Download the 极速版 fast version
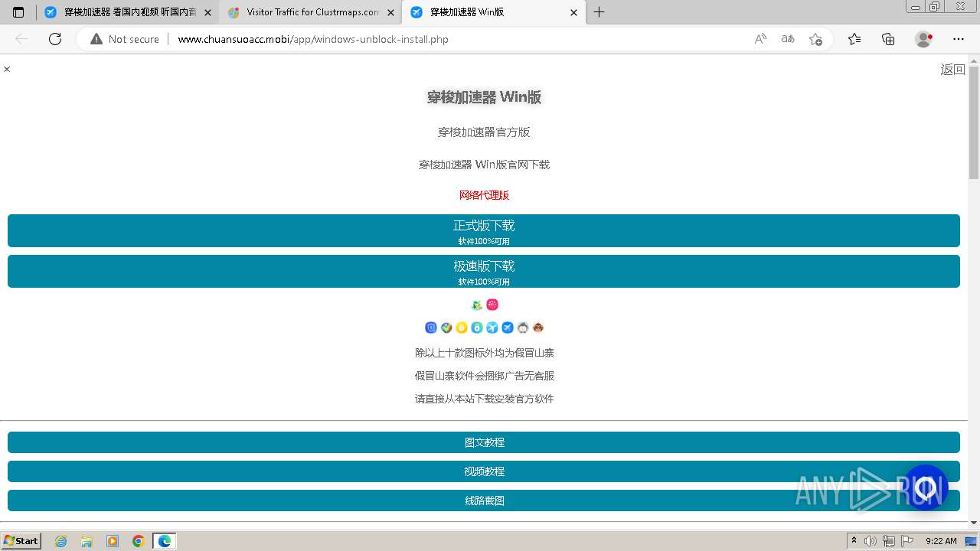This screenshot has height=551, width=980. (x=484, y=271)
